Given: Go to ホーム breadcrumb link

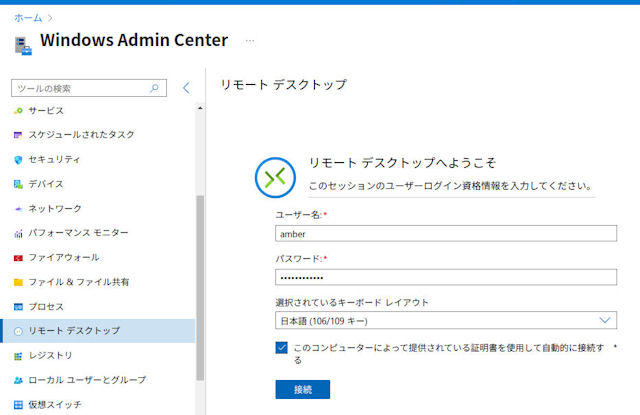Looking at the screenshot, I should [28, 18].
